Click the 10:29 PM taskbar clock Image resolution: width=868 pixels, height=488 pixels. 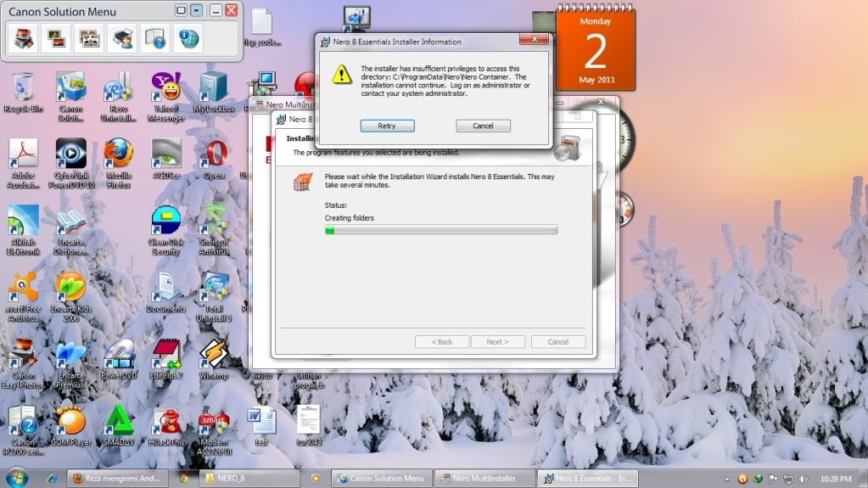coord(836,479)
